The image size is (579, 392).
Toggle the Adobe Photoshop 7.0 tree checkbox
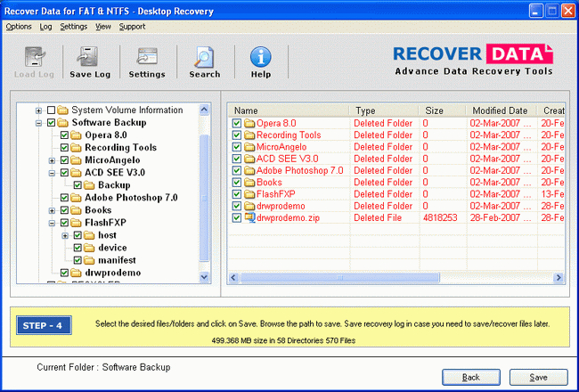[x=64, y=198]
